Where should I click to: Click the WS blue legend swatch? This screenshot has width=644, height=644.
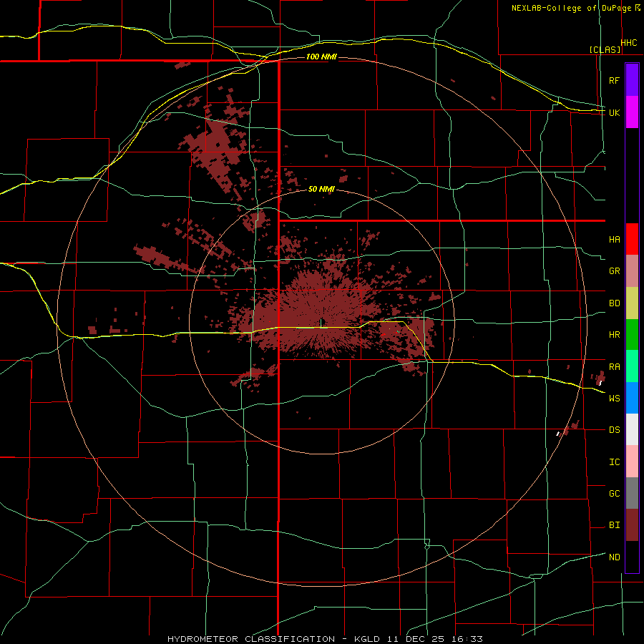[632, 398]
